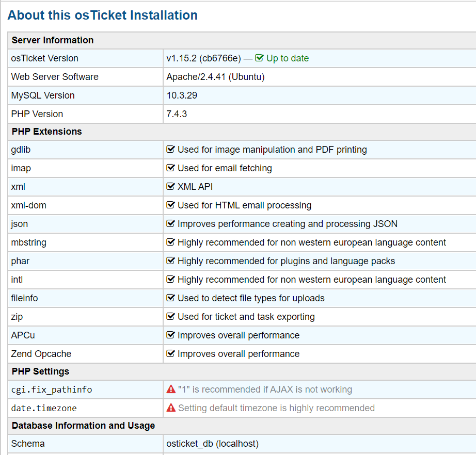Click the Web Server Software label
Image resolution: width=476 pixels, height=455 pixels.
[x=55, y=77]
